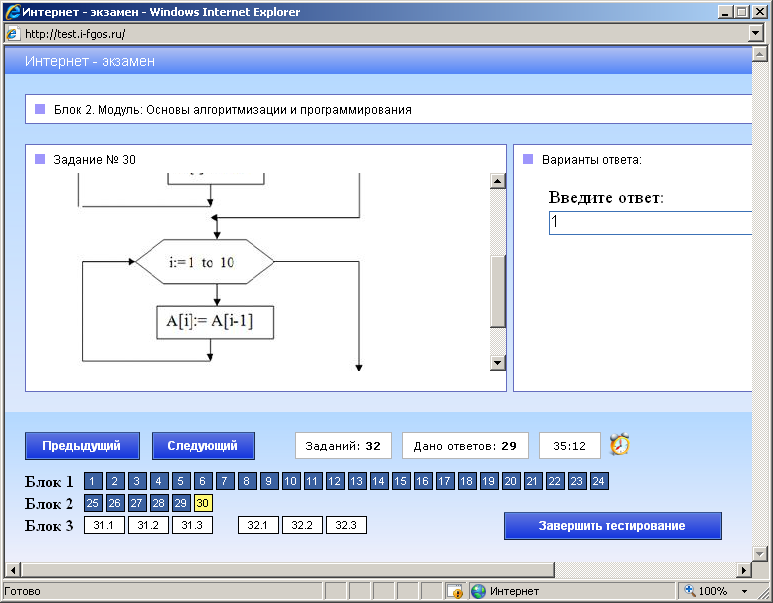Click the page vertical scrollbar down arrow

pos(759,553)
